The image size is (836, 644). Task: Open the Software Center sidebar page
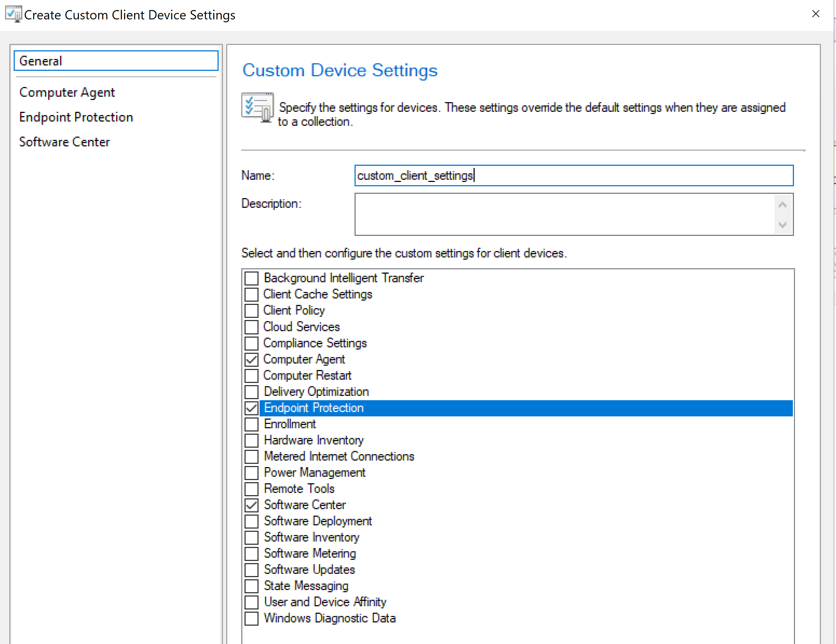[x=64, y=142]
